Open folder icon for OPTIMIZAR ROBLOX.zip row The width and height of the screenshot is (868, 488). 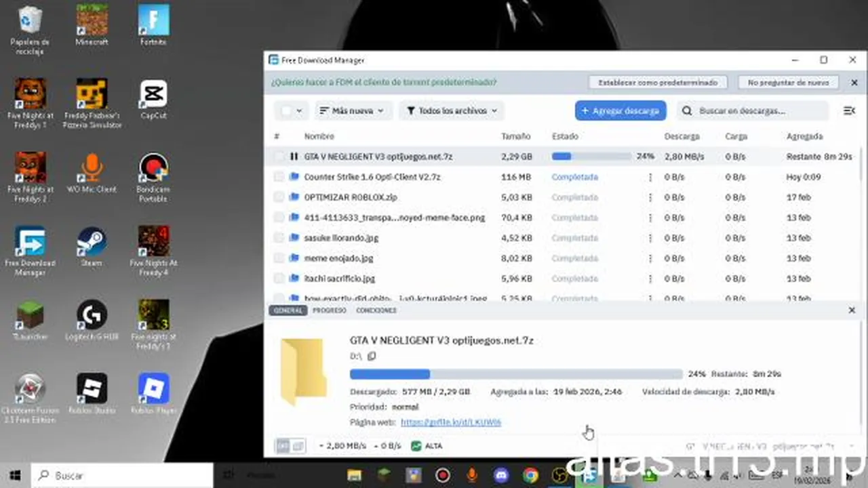click(294, 197)
